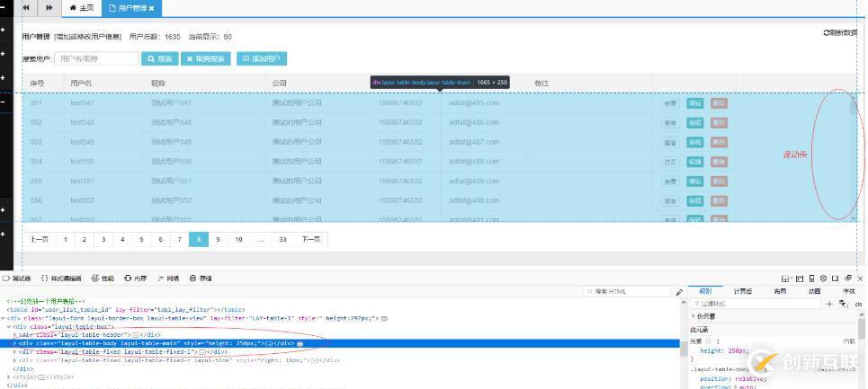Go to next tab with double-right arrow

49,8
